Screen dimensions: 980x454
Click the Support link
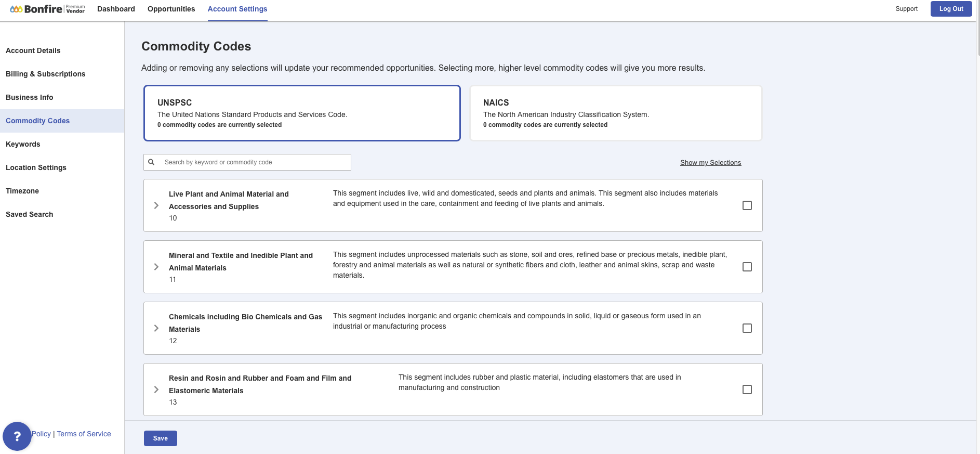tap(906, 9)
